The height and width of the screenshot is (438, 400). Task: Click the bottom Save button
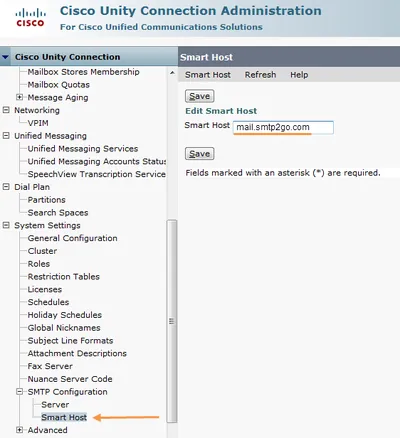click(199, 154)
